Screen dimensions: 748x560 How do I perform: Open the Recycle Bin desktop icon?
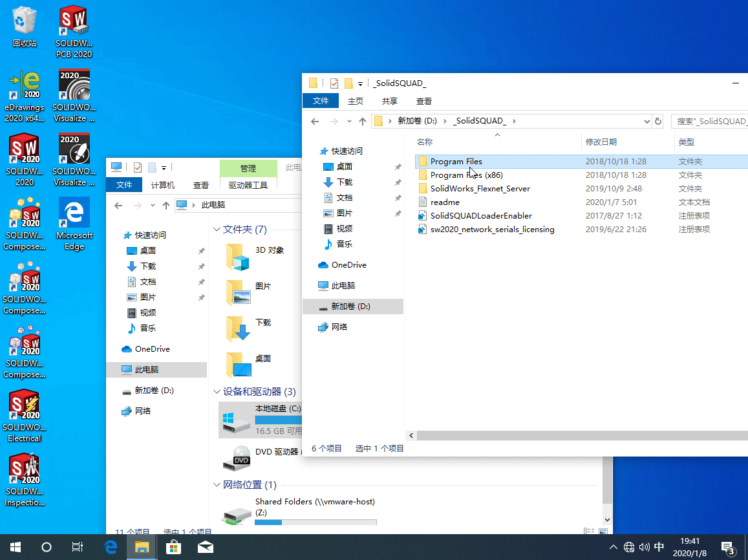25,27
